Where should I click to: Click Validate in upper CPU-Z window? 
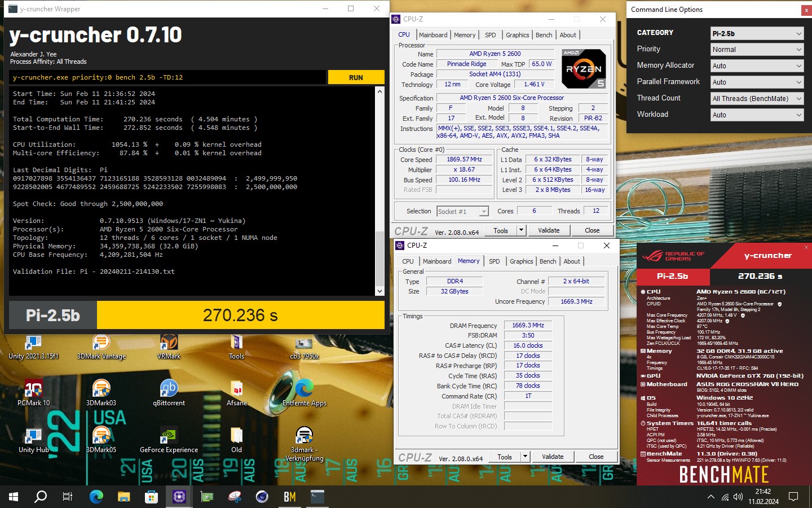click(x=549, y=230)
